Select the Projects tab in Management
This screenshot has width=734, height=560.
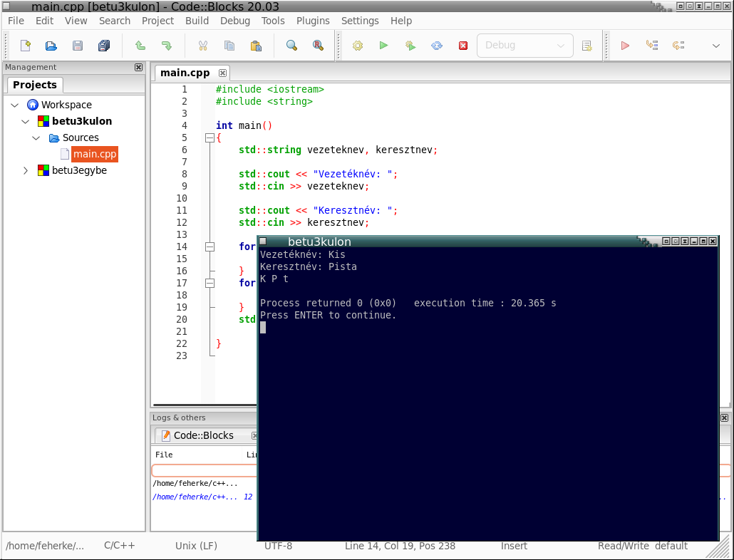(35, 85)
